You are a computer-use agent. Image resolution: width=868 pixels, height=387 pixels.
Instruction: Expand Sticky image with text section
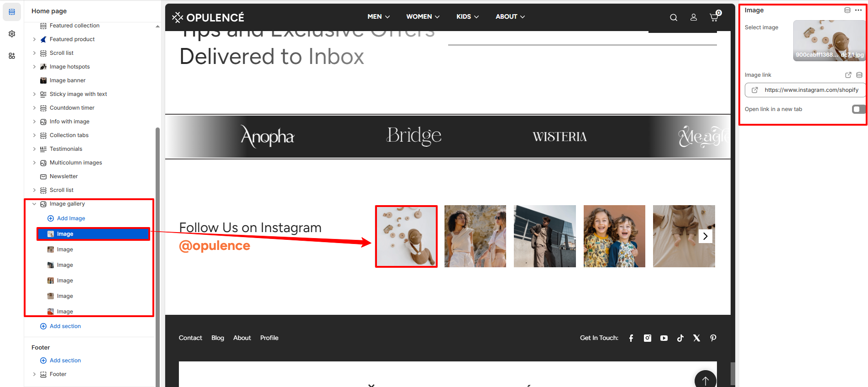34,94
